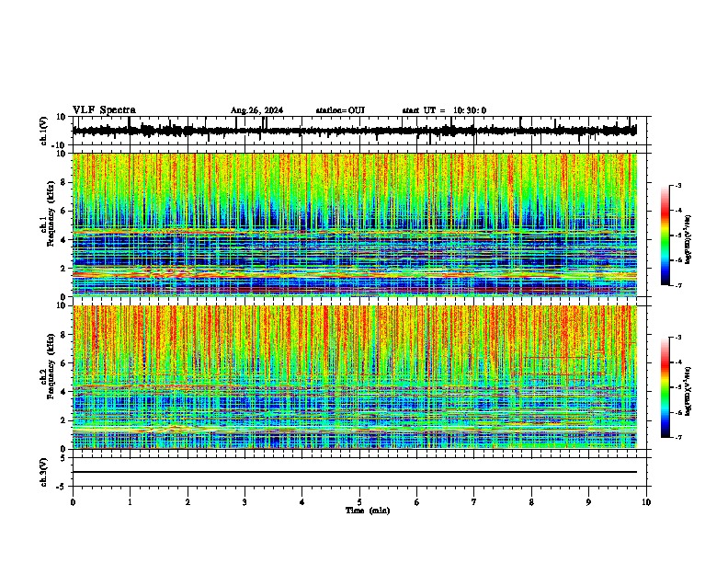Click time axis tick label "7"

coord(474,502)
